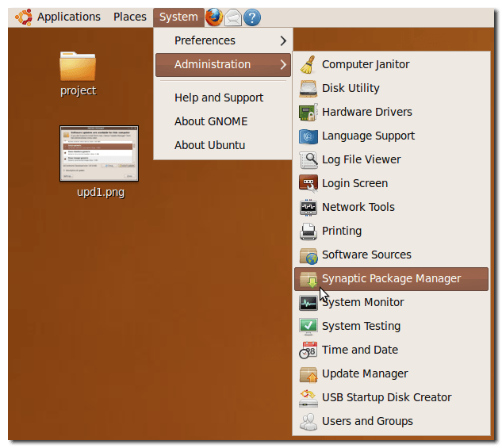This screenshot has width=502, height=448.
Task: Open the blue help question mark icon
Action: point(251,17)
